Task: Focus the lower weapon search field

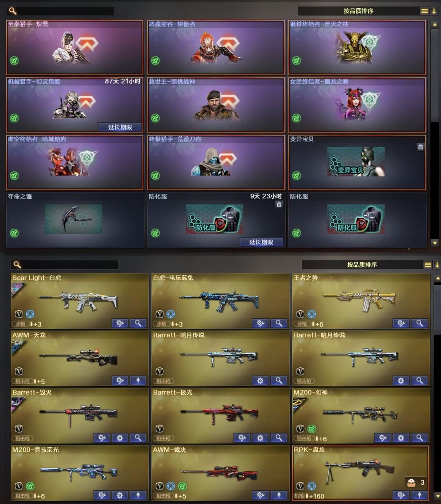Action: (65, 265)
